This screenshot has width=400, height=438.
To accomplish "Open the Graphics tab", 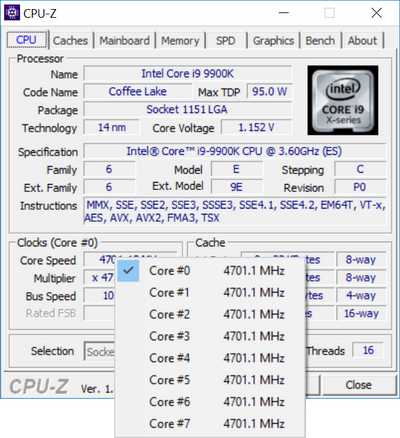I will [273, 41].
